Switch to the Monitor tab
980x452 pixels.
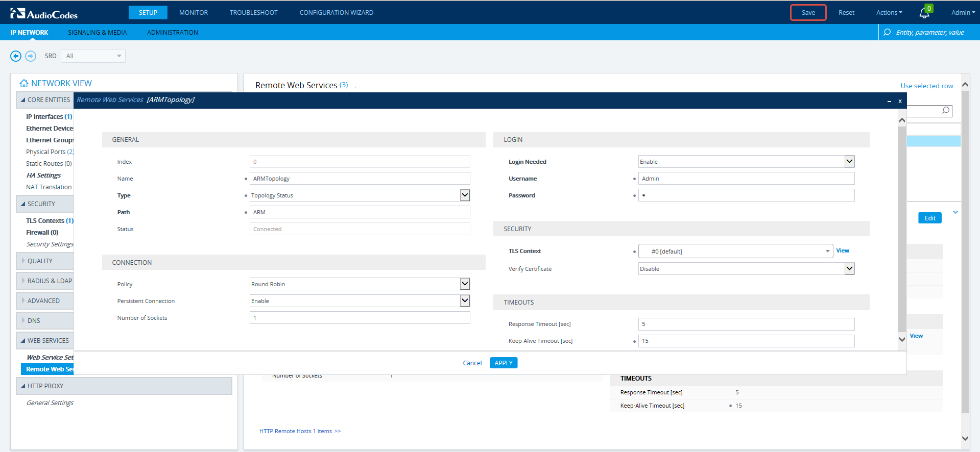pos(194,13)
